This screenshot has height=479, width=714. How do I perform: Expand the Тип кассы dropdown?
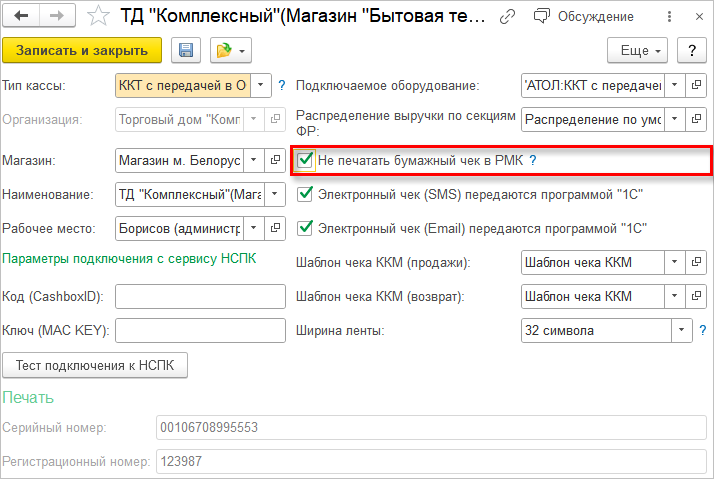tap(261, 86)
